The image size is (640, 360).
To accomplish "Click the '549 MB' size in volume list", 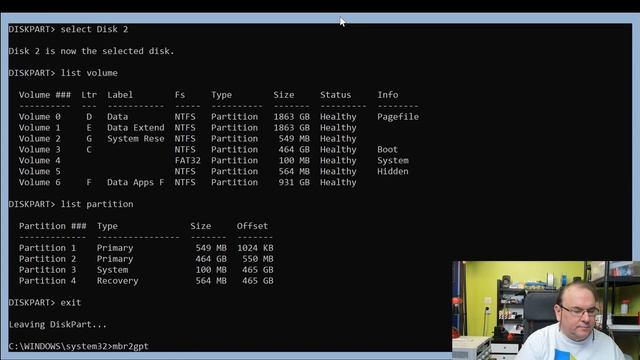I will (x=294, y=139).
